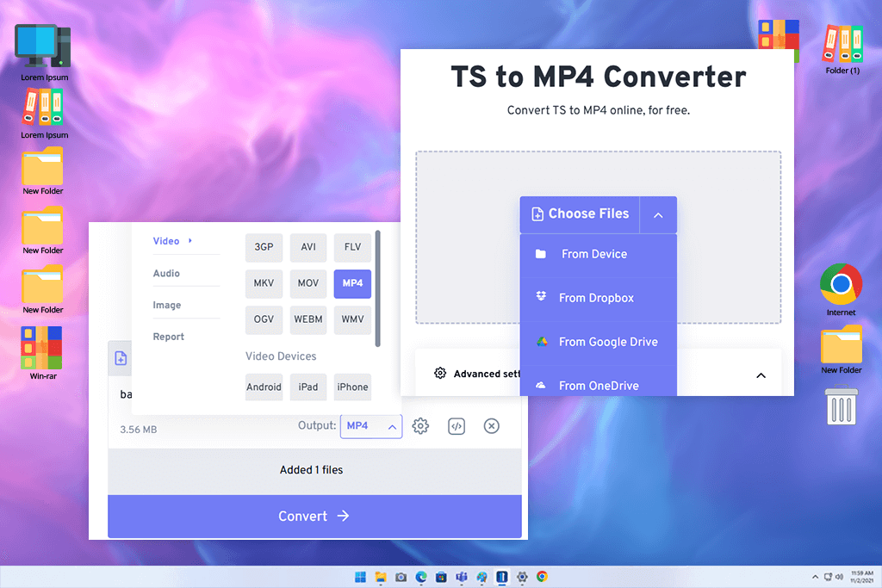
Task: Open the Lorem Ipsum binders desktop icon
Action: pyautogui.click(x=44, y=115)
